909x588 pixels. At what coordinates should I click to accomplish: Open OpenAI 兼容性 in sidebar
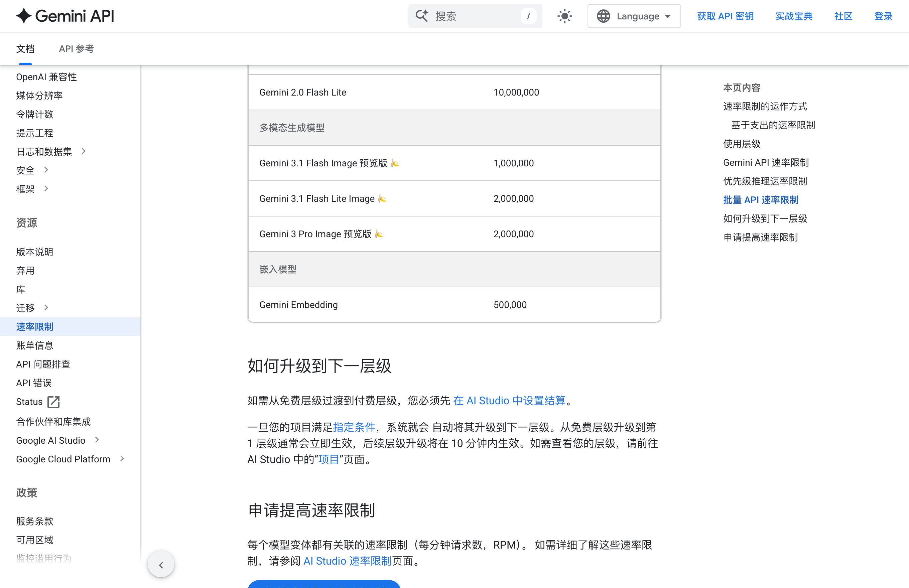point(46,77)
